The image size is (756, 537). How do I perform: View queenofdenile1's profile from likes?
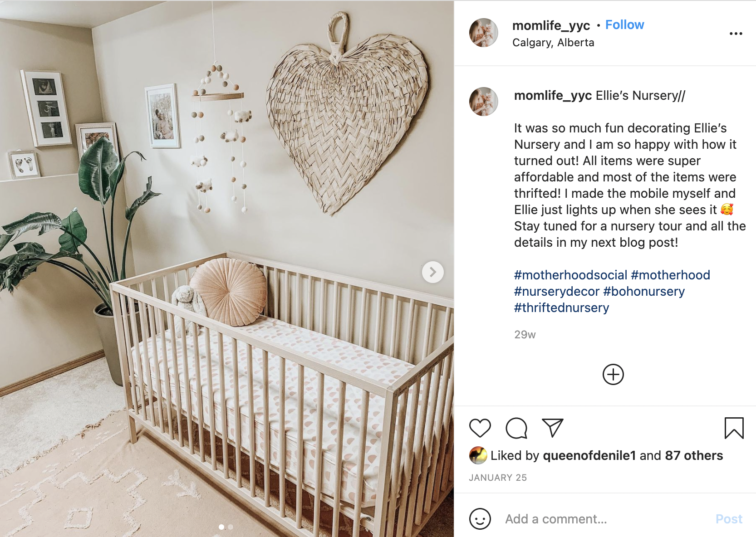point(589,455)
